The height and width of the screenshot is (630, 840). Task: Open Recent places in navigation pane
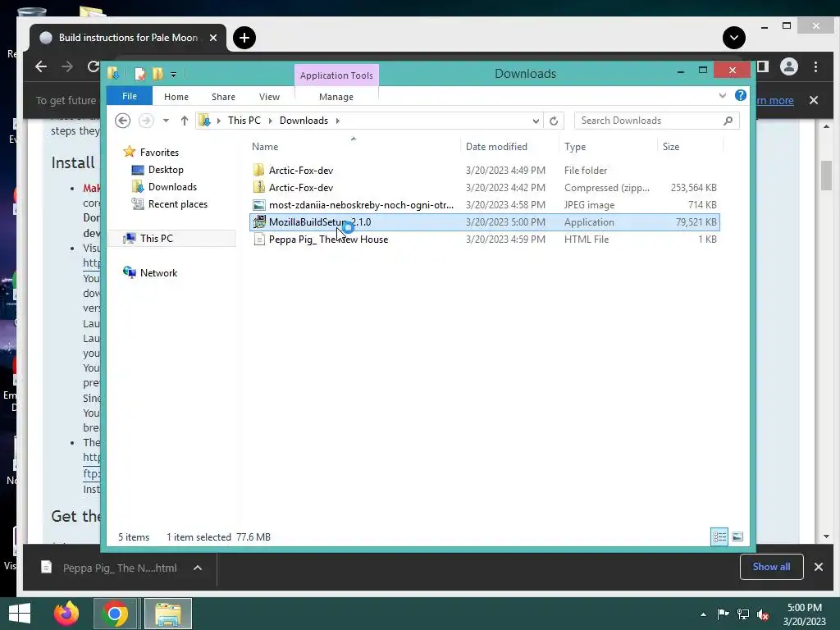click(x=178, y=204)
